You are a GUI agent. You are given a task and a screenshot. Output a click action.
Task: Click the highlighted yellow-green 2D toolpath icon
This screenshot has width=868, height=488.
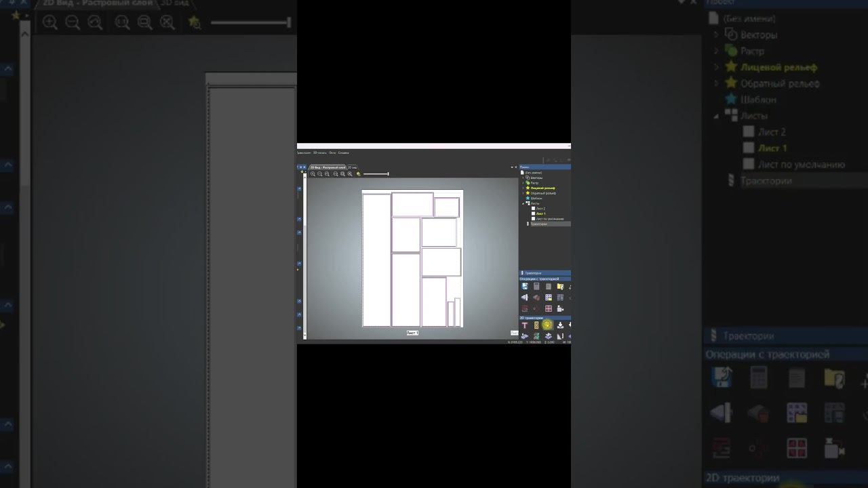(x=547, y=325)
